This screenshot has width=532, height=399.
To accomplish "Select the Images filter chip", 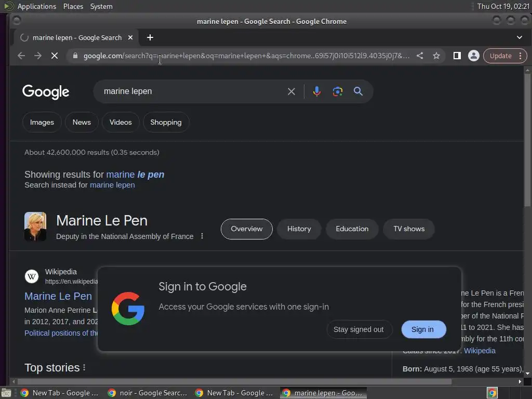I will click(x=42, y=122).
